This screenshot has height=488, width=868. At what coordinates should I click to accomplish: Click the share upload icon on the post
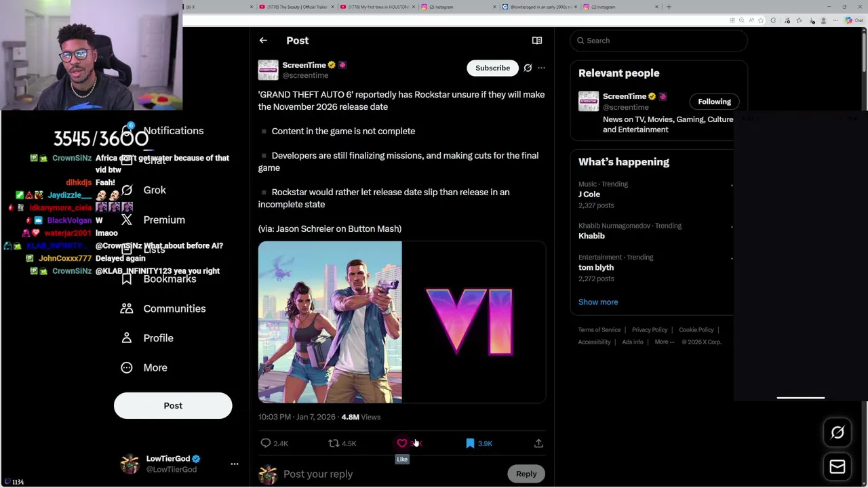pos(538,443)
